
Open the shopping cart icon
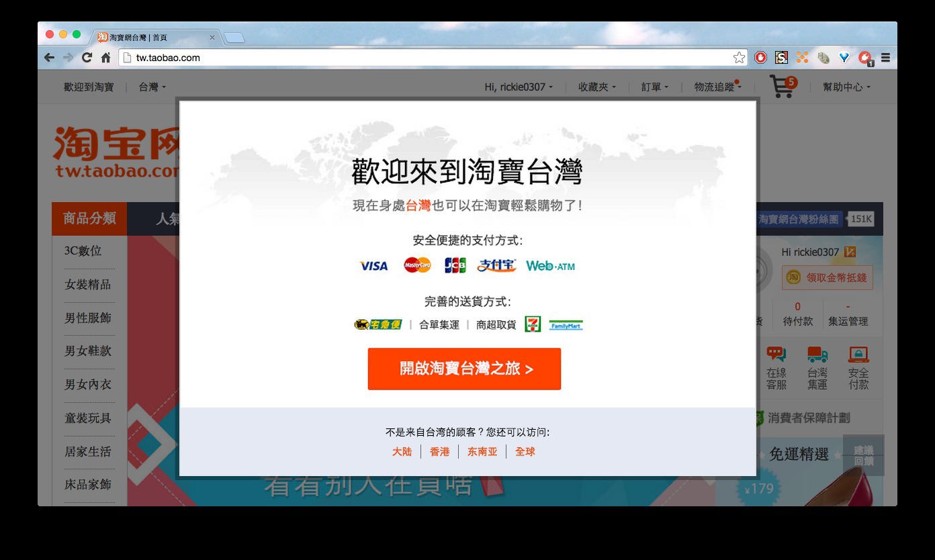(783, 87)
